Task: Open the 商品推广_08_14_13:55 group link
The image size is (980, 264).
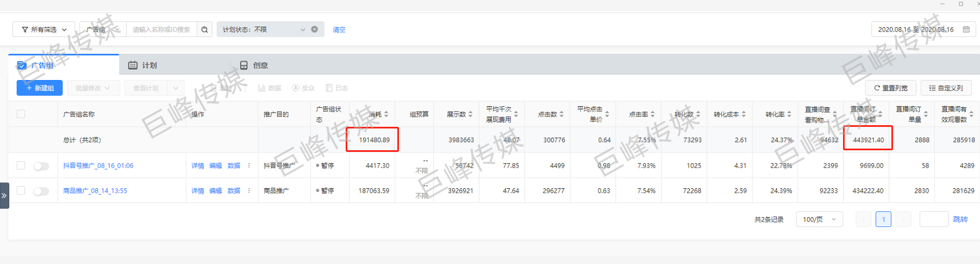Action: pyautogui.click(x=95, y=191)
